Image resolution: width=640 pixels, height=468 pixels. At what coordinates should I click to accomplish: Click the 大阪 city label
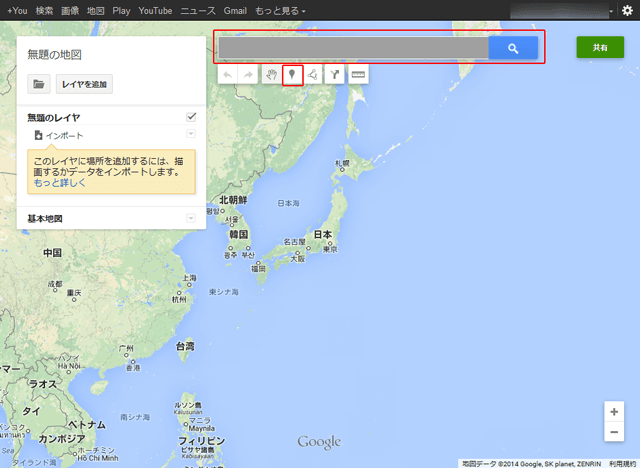[x=298, y=259]
